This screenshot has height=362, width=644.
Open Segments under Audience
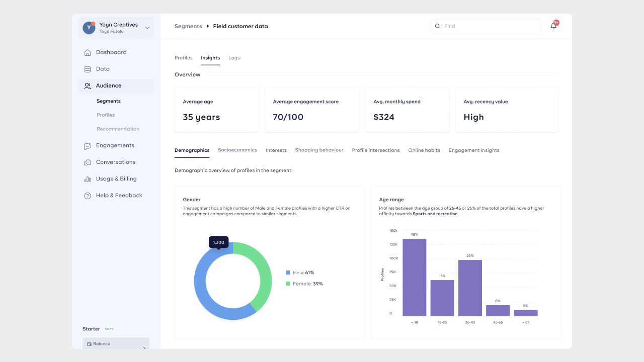(109, 101)
